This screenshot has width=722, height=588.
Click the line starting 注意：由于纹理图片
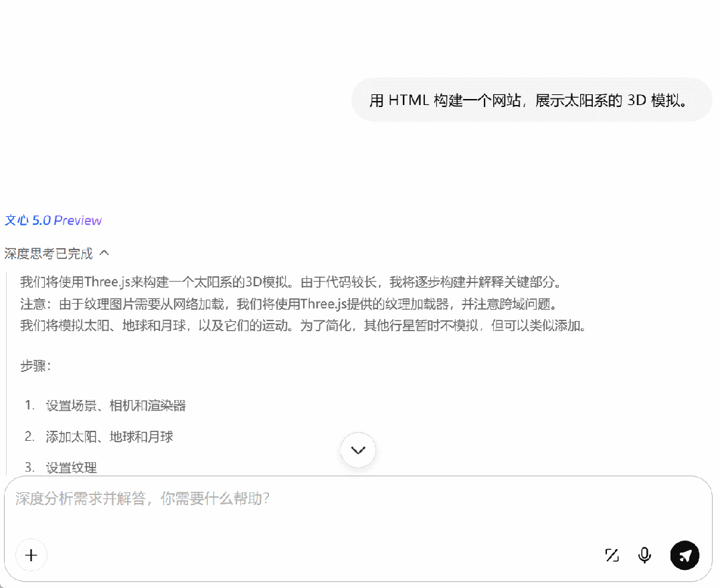[289, 304]
